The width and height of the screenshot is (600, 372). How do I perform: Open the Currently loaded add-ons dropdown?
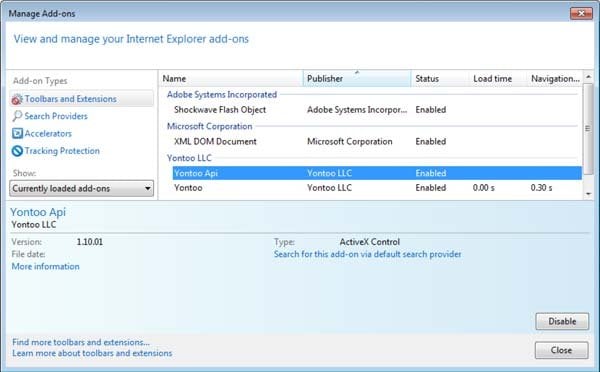82,188
